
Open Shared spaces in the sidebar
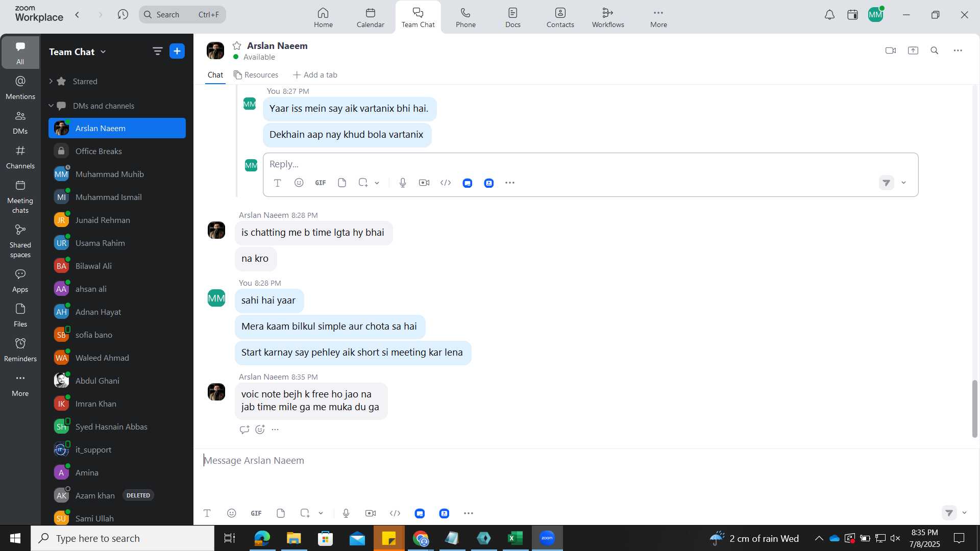[20, 241]
